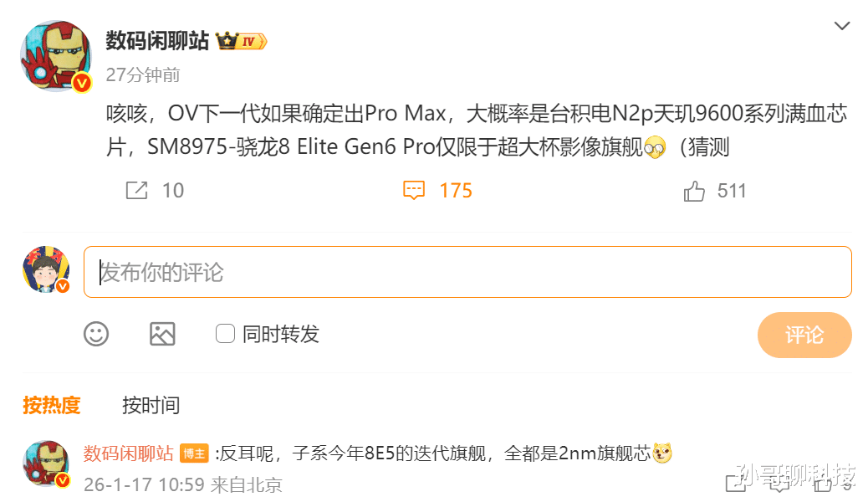
Task: Click the 511 like count
Action: [x=732, y=191]
